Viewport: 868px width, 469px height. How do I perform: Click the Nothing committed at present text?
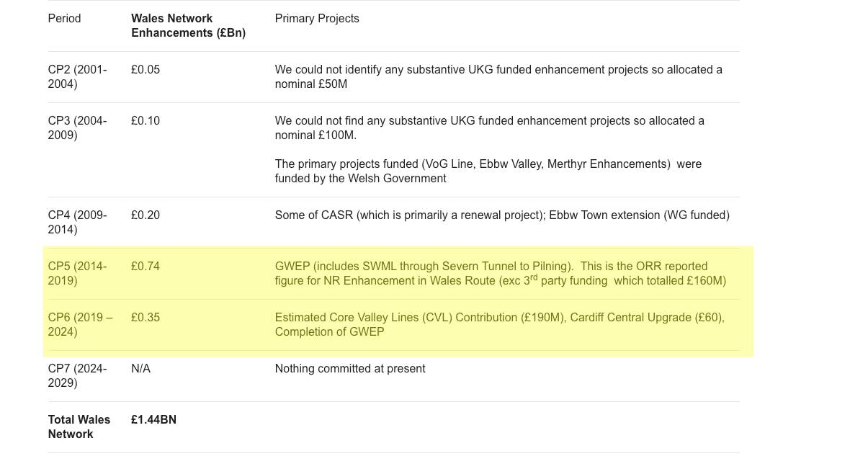pyautogui.click(x=350, y=369)
